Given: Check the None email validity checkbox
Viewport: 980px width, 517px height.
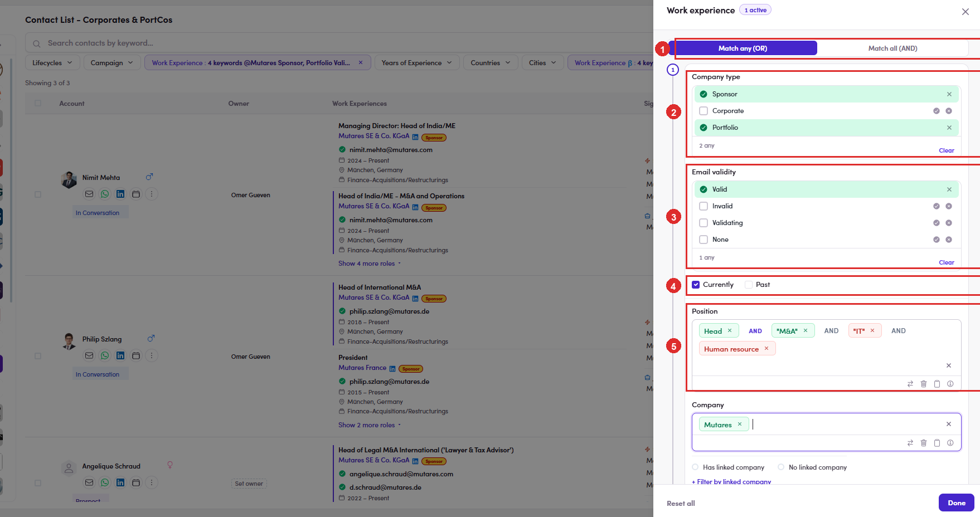Looking at the screenshot, I should click(x=704, y=240).
